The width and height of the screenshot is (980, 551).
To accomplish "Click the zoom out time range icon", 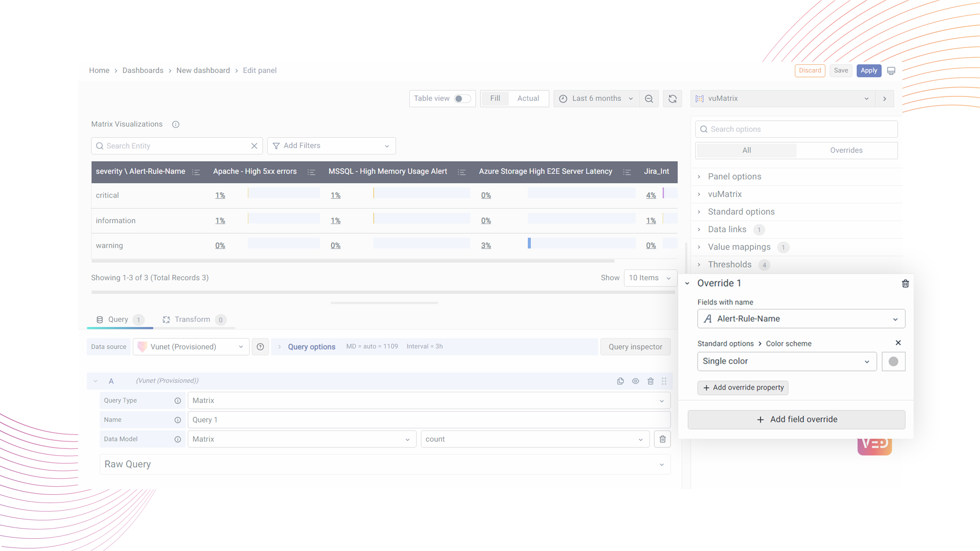I will coord(649,99).
